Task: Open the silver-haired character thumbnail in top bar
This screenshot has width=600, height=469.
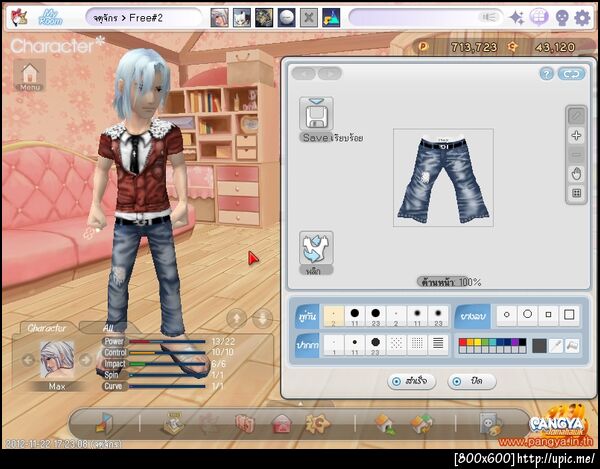Action: (219, 18)
